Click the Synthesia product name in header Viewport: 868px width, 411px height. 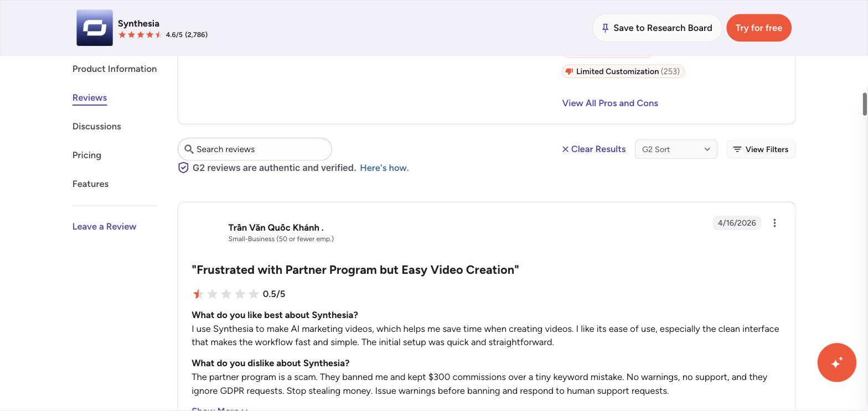click(x=138, y=23)
